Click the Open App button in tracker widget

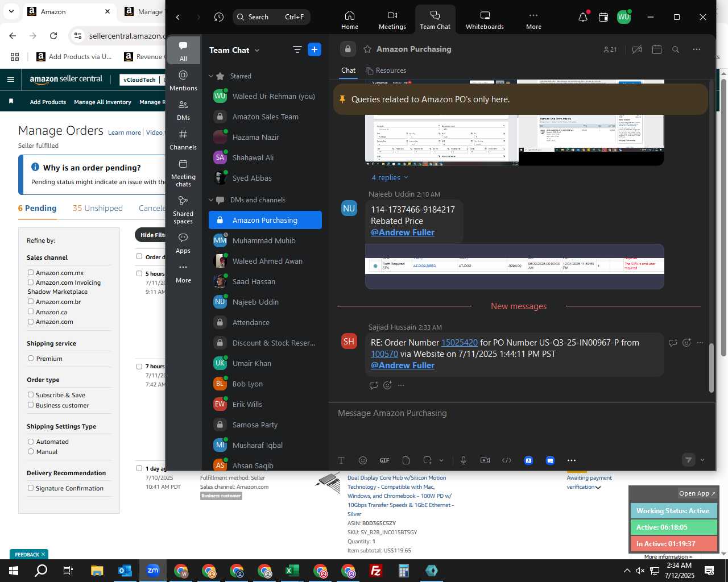[697, 493]
